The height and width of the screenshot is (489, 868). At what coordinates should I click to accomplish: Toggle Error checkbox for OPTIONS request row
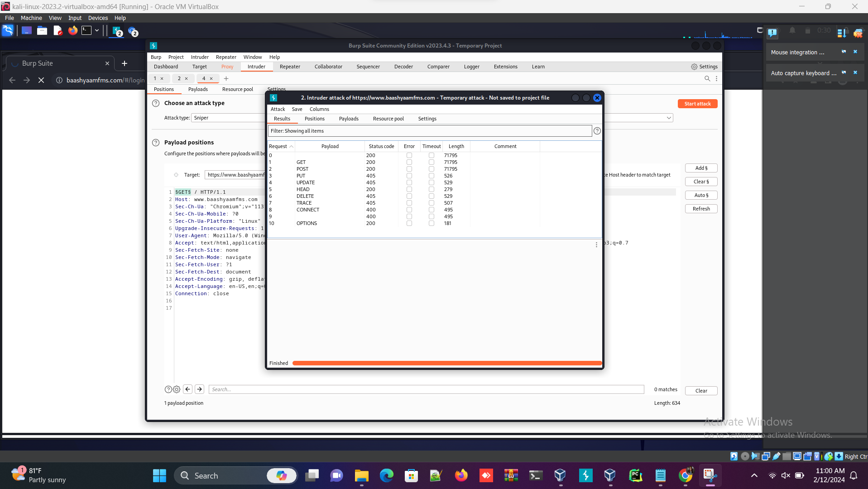point(409,223)
